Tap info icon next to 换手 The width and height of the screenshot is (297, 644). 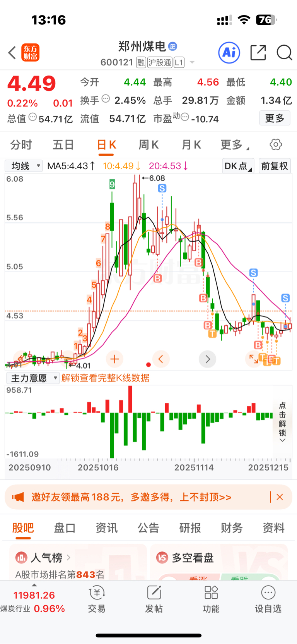[106, 99]
